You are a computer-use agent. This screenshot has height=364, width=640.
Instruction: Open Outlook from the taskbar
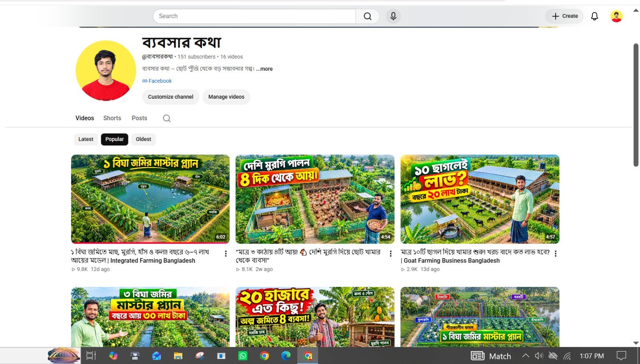[x=156, y=356]
